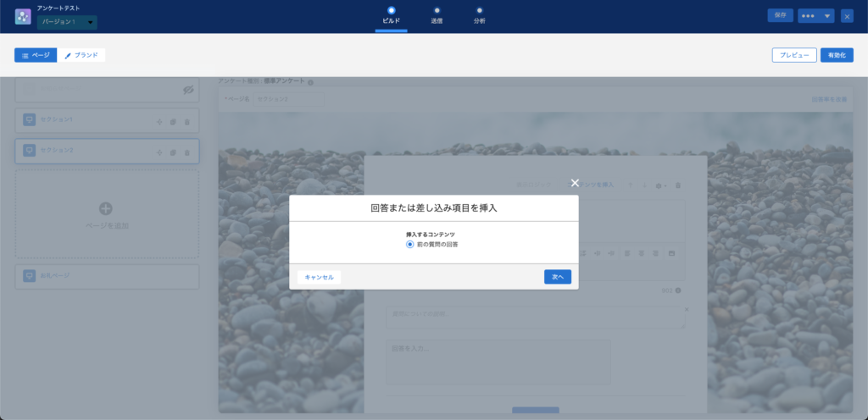
Task: Click the info icon next to 902
Action: click(678, 290)
